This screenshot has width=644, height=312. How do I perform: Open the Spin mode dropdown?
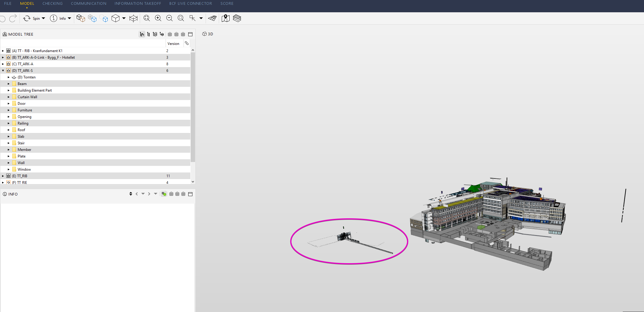tap(44, 18)
